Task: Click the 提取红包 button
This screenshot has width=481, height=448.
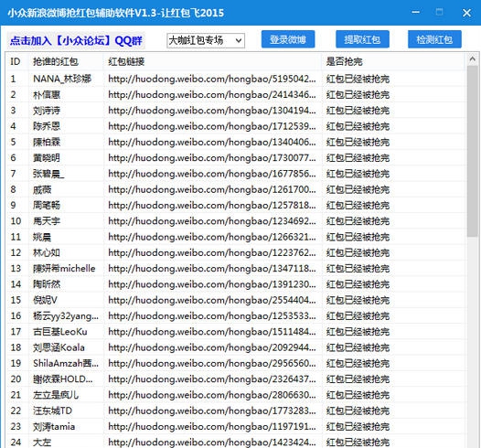Action: (x=362, y=39)
